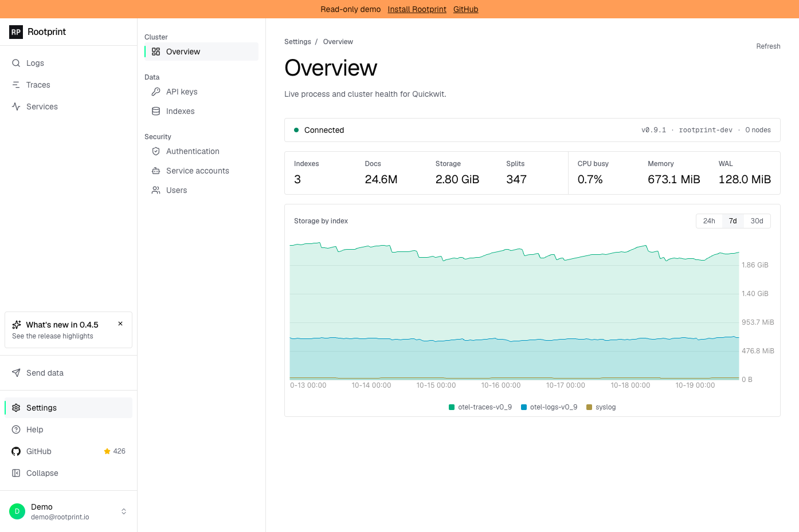Switch chart range to 30d

(x=757, y=221)
